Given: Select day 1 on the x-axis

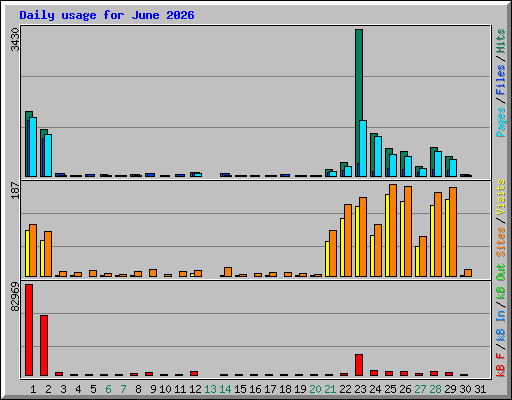Looking at the screenshot, I should point(33,389).
